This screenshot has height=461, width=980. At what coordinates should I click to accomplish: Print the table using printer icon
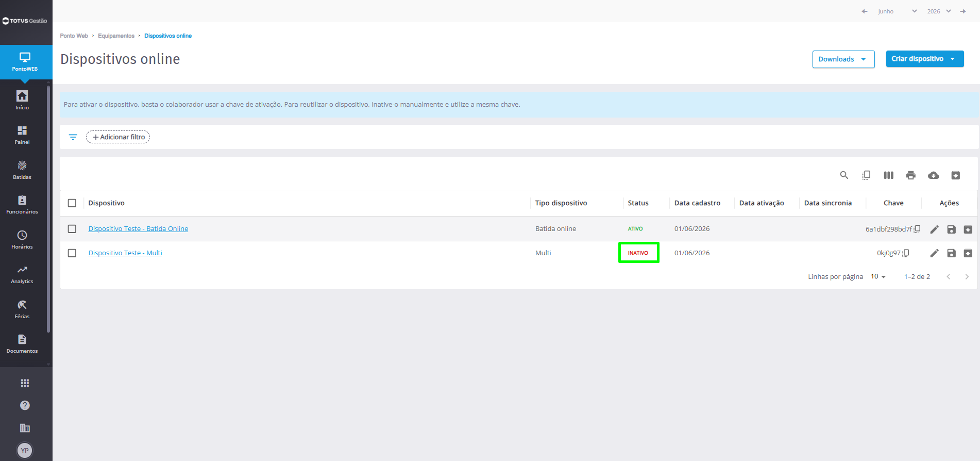coord(911,175)
